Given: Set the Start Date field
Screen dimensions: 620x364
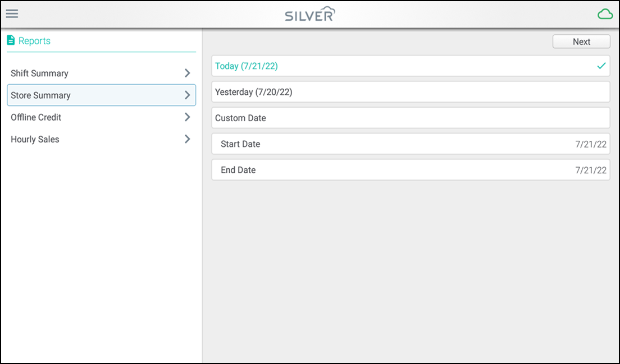Looking at the screenshot, I should coord(411,144).
